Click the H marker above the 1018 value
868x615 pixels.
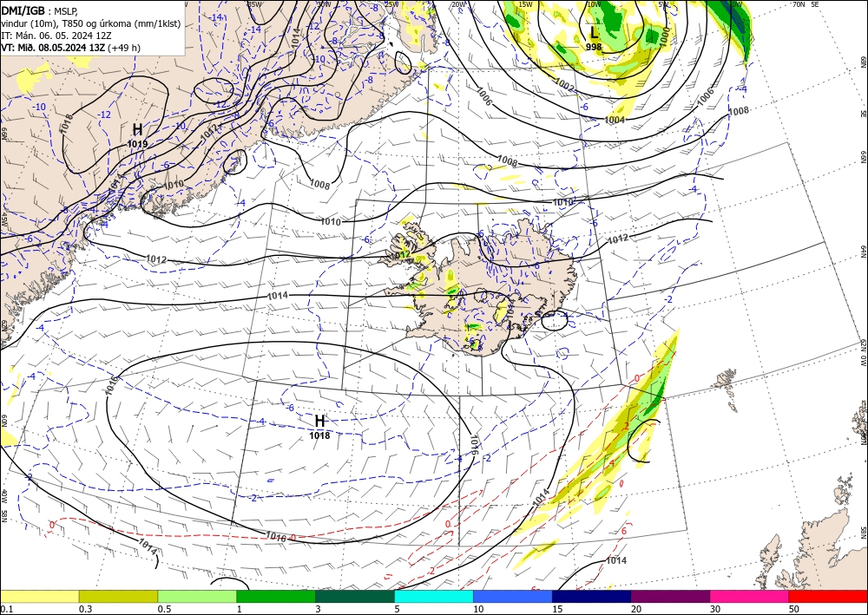[319, 421]
